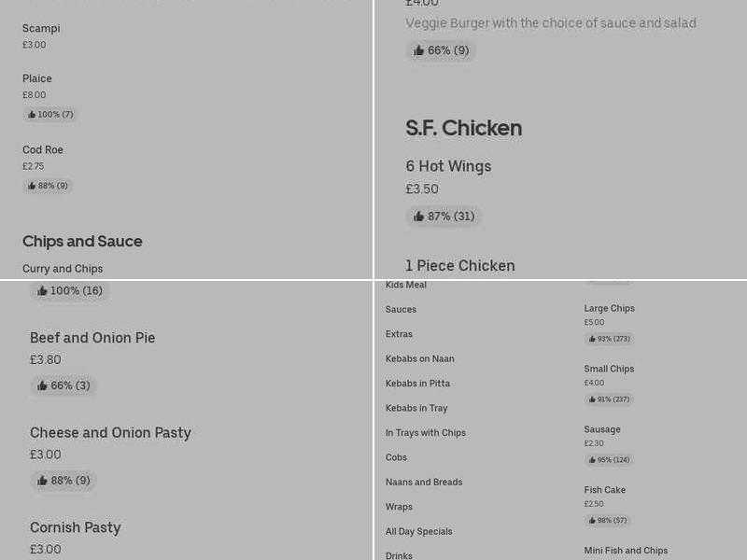Open the Kebabs in Pitta category

(417, 383)
